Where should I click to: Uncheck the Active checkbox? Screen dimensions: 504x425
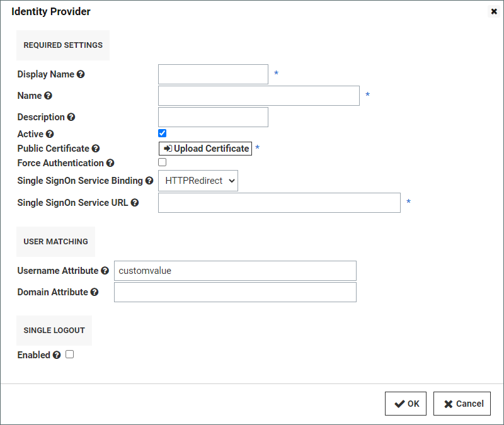click(163, 133)
